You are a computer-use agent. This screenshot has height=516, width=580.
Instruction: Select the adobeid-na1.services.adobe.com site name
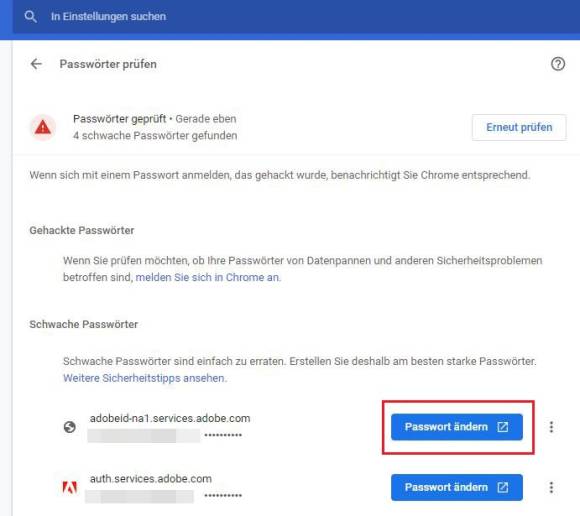pos(170,418)
